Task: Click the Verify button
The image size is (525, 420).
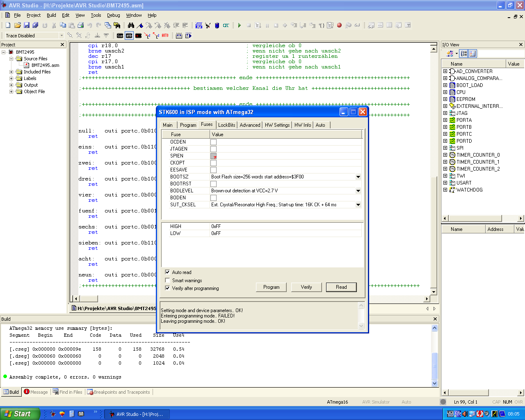Action: click(306, 287)
